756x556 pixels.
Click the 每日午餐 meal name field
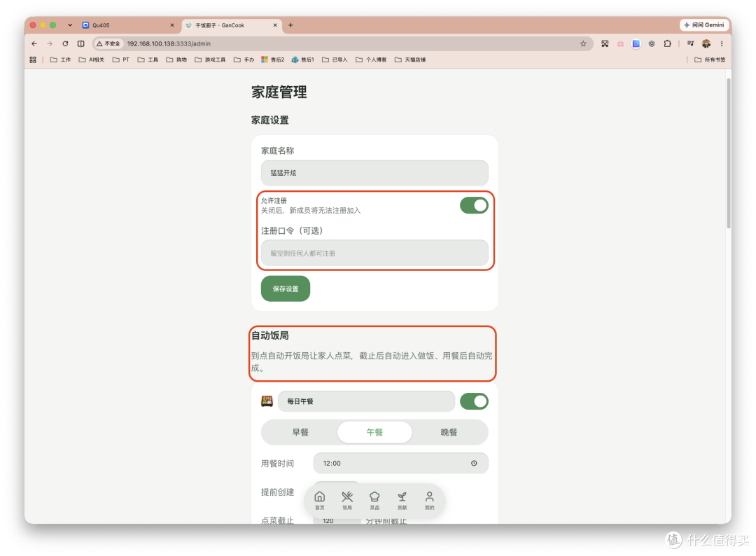pos(366,401)
